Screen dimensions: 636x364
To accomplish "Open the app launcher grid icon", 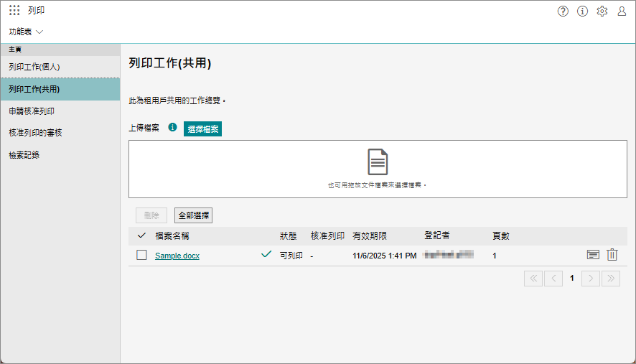I will (14, 11).
